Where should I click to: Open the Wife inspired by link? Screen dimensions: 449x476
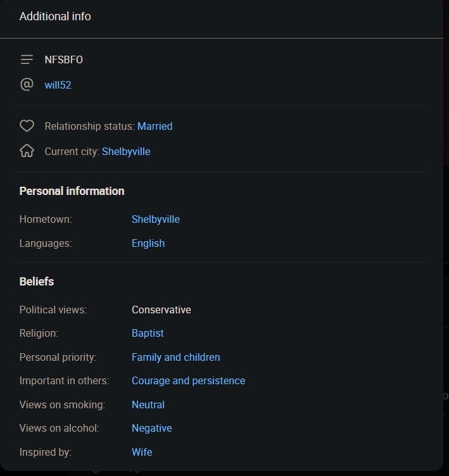point(142,453)
